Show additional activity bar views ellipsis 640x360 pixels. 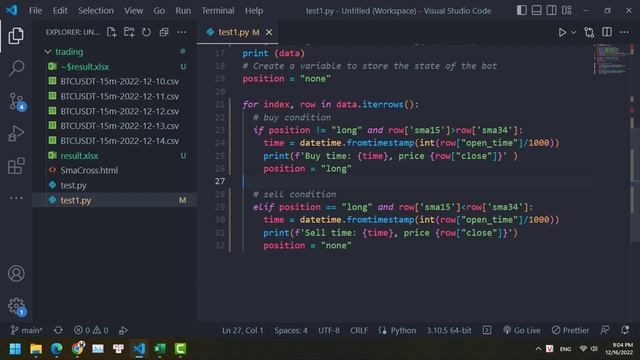16,198
